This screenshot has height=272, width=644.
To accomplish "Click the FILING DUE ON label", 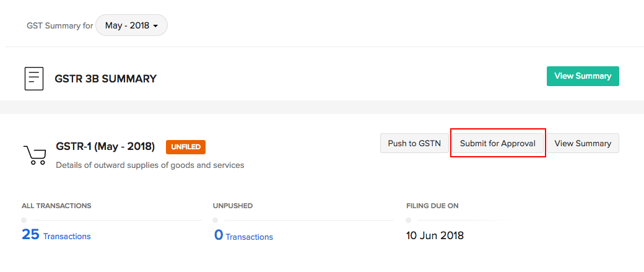I will (432, 206).
